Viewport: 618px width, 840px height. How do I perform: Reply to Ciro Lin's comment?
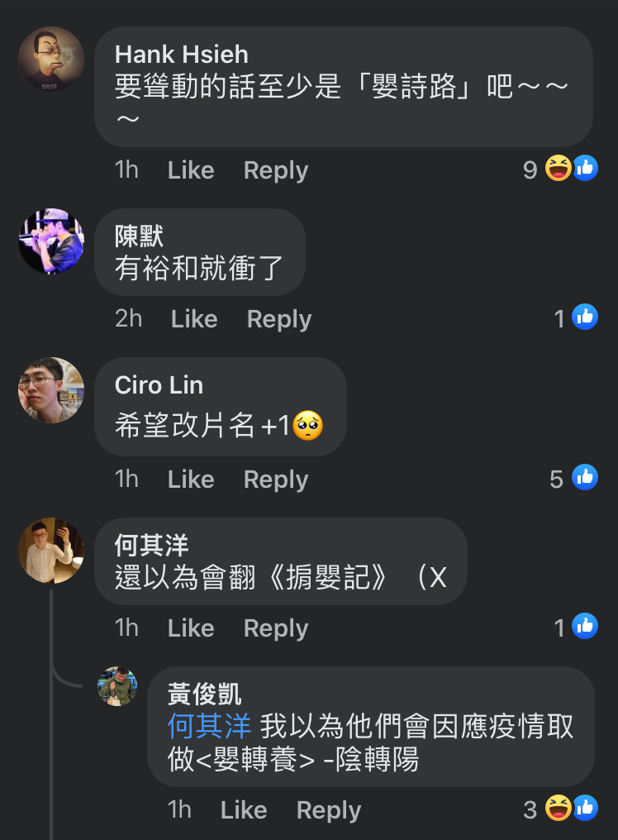(276, 479)
